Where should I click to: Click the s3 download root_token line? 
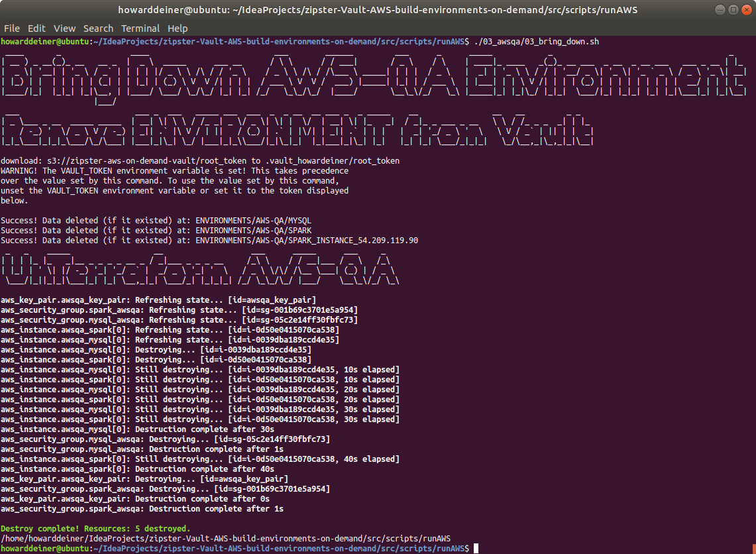(x=200, y=160)
